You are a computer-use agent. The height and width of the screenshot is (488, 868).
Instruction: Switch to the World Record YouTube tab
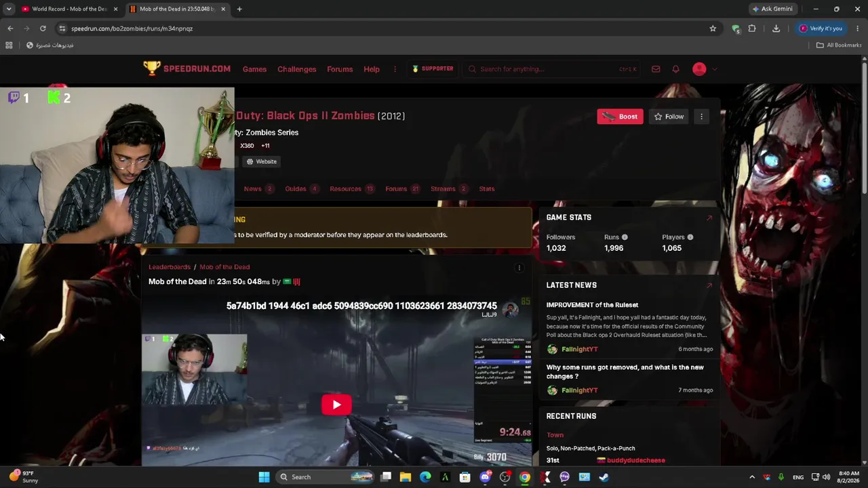pyautogui.click(x=70, y=9)
